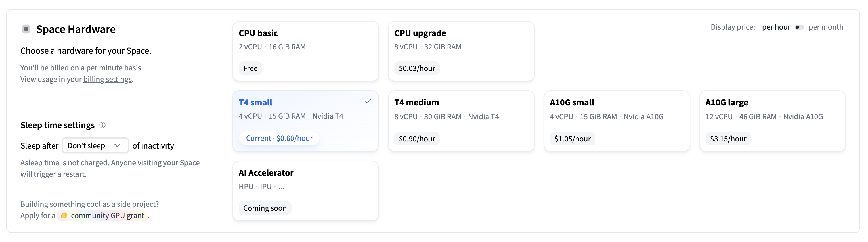
Task: Click the community GPU grant emoji icon
Action: tap(64, 215)
